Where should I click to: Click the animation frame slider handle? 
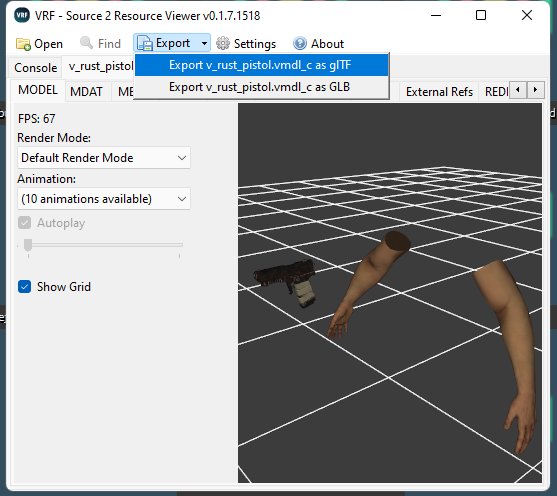[28, 245]
